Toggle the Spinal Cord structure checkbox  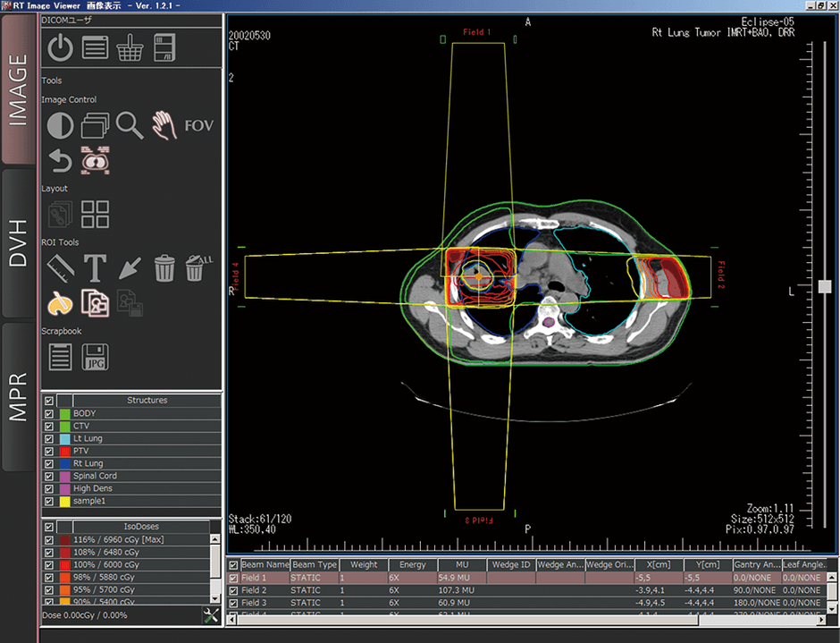point(48,477)
